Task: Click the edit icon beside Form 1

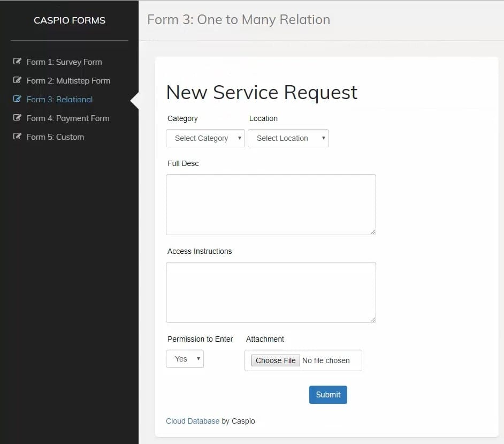Action: click(x=17, y=62)
